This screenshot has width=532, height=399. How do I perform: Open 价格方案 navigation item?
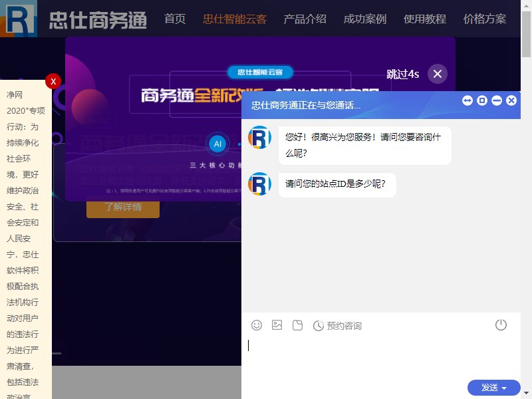coord(485,19)
